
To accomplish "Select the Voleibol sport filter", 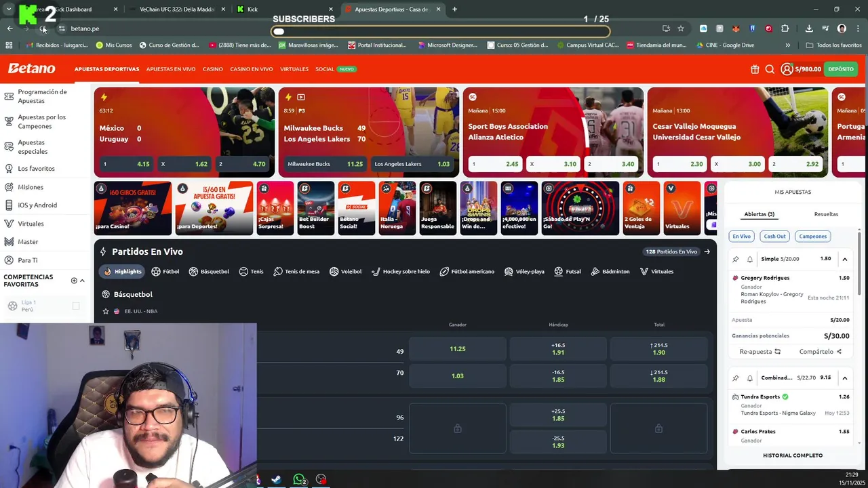I will coord(345,271).
